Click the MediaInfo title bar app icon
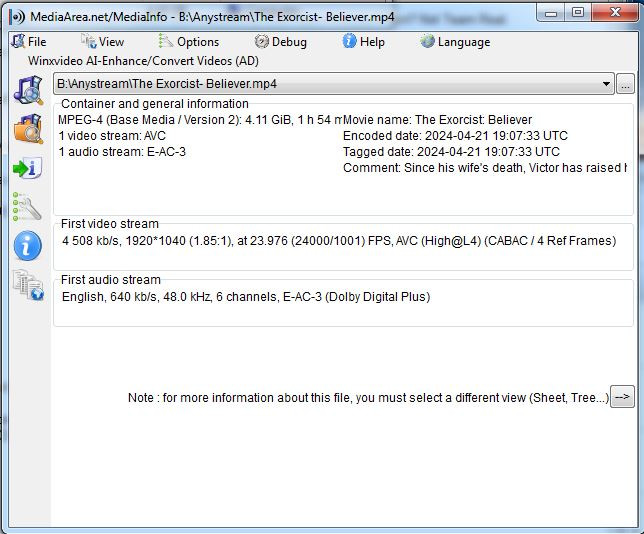Viewport: 644px width, 534px height. [18, 17]
